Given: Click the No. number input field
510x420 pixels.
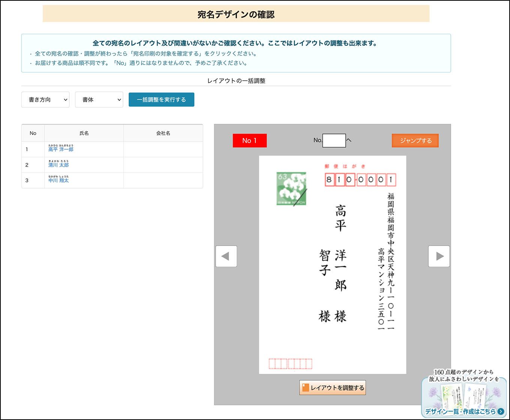Looking at the screenshot, I should 334,141.
